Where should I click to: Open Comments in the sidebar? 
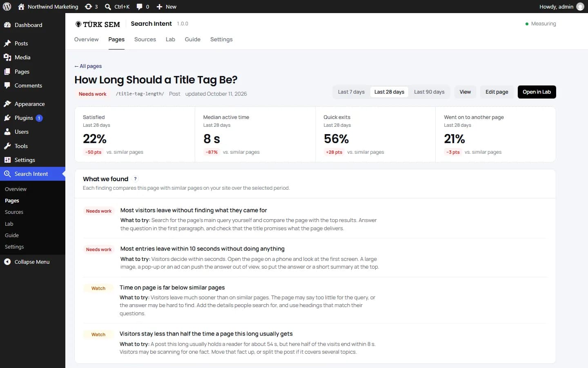coord(33,85)
